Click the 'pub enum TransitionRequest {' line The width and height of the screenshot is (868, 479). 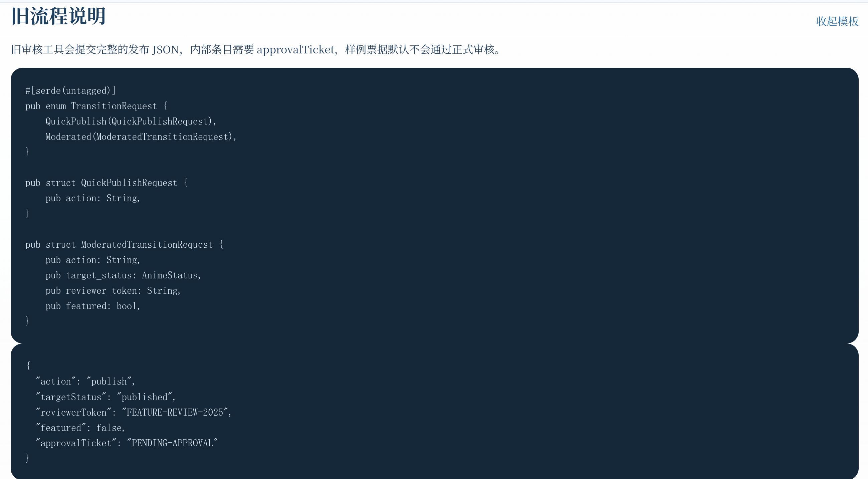click(x=96, y=106)
